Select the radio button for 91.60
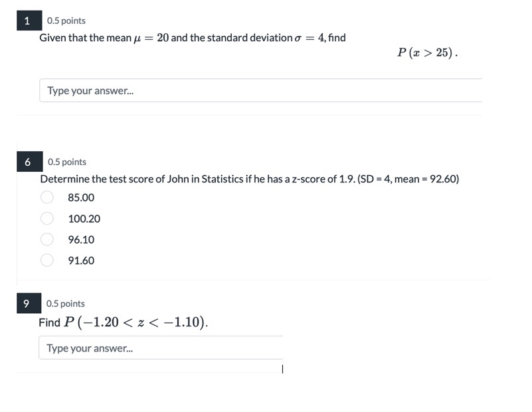The width and height of the screenshot is (532, 412). (46, 261)
